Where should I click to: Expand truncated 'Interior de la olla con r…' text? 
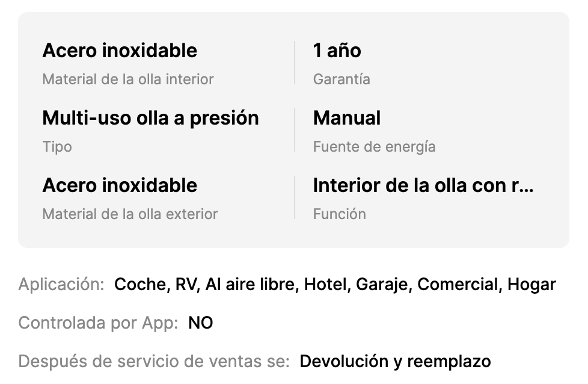tap(423, 185)
